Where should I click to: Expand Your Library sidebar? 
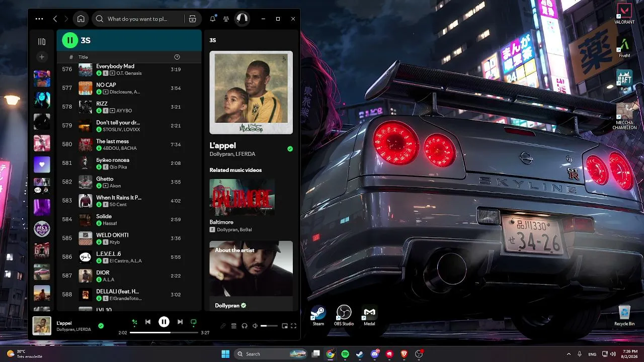[x=42, y=42]
